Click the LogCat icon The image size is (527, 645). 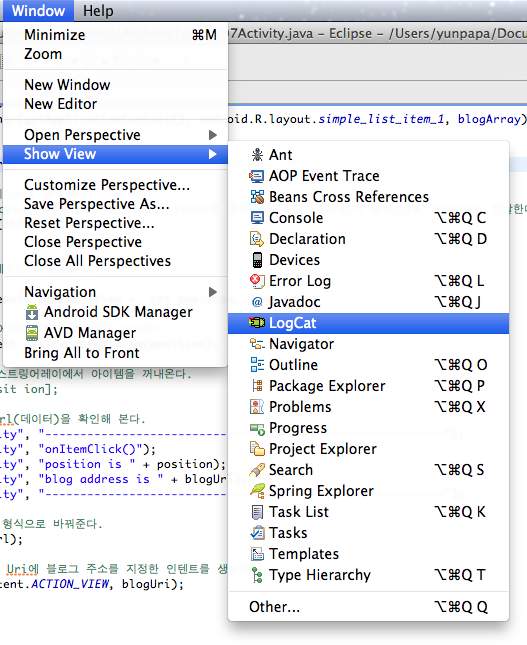point(257,323)
